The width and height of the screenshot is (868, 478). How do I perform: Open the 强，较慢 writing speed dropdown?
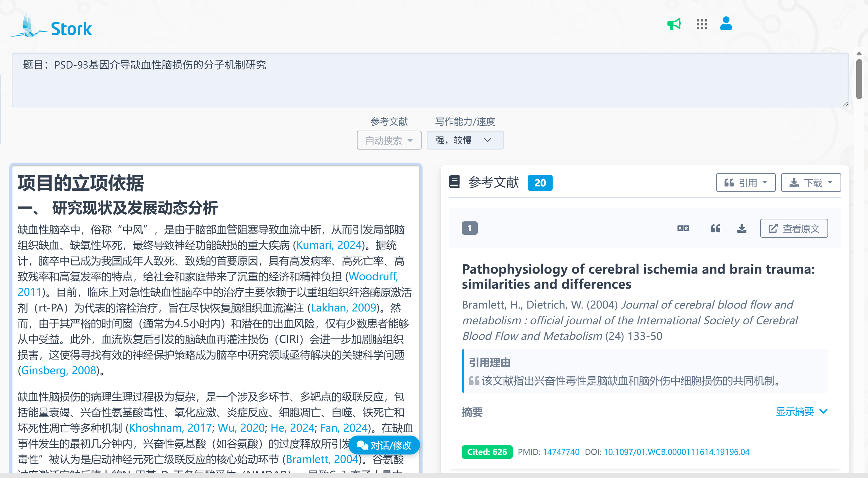pos(465,140)
